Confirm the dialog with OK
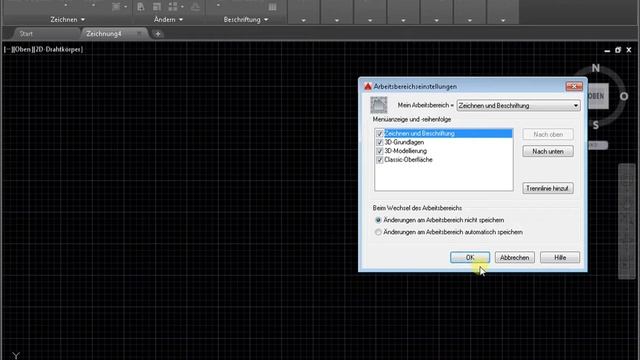The height and width of the screenshot is (360, 640). coord(470,258)
